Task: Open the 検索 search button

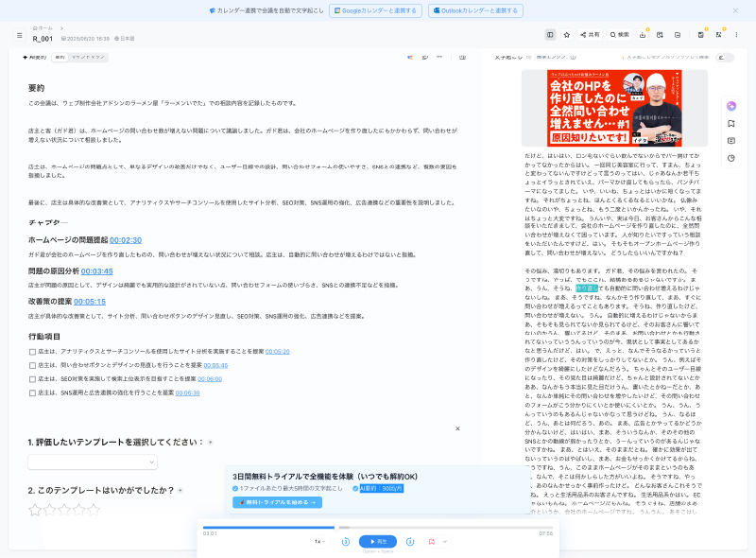Action: (x=620, y=35)
